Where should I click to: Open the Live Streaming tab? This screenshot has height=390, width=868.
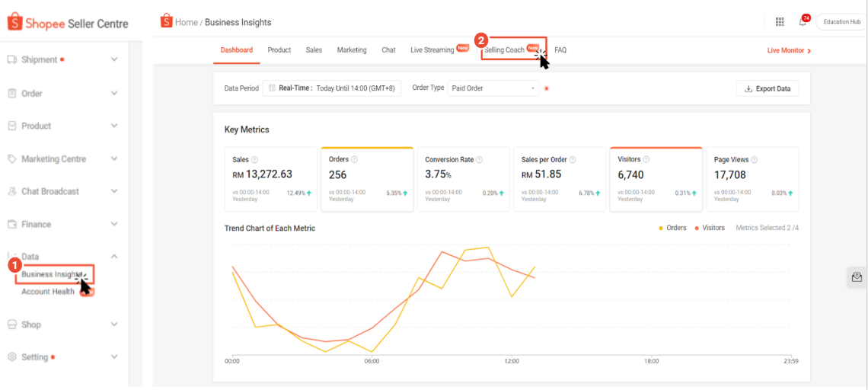[x=432, y=50]
